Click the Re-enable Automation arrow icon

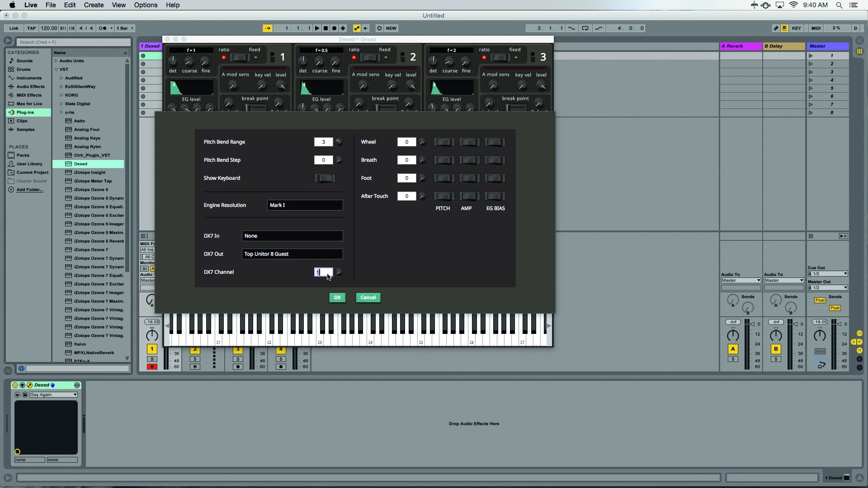click(365, 28)
